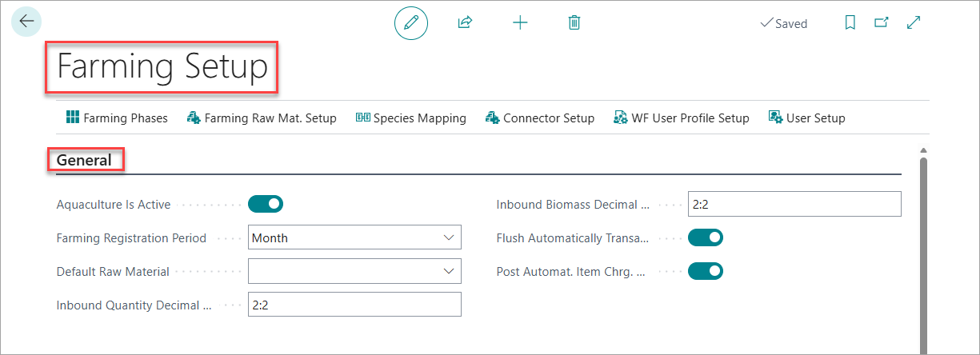Click Inbound Biomass Decimal field
Image resolution: width=980 pixels, height=355 pixels.
point(794,204)
